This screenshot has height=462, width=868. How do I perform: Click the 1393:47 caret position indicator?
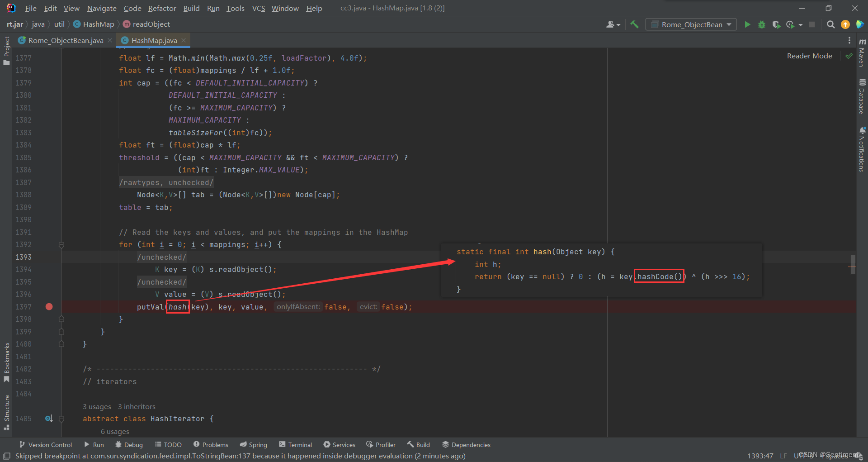point(760,456)
